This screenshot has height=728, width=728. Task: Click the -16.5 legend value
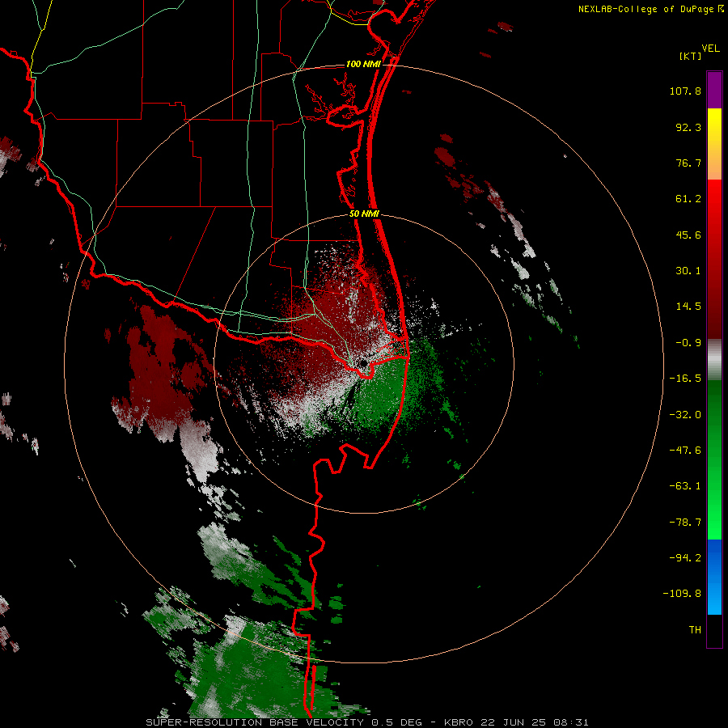click(685, 379)
